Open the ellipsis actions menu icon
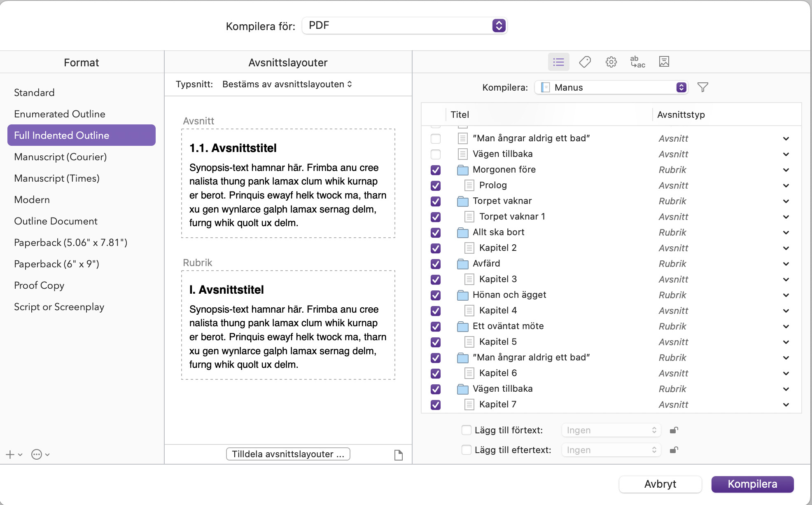Screen dimensions: 812x505 click(x=40, y=454)
